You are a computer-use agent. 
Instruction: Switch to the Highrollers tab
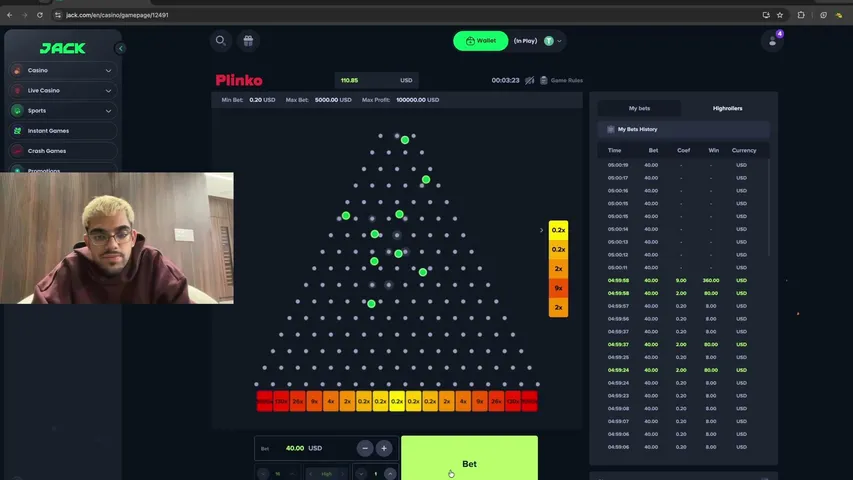727,108
